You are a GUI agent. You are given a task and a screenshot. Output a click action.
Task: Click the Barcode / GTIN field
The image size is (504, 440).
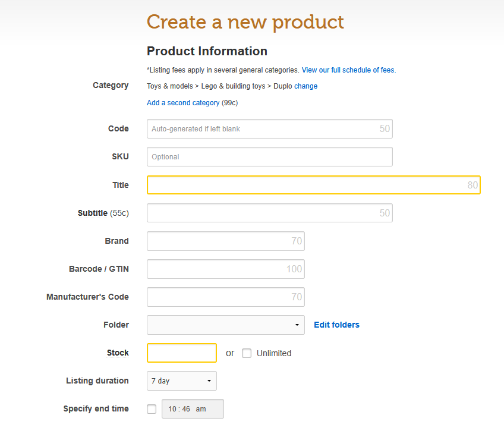pyautogui.click(x=225, y=269)
